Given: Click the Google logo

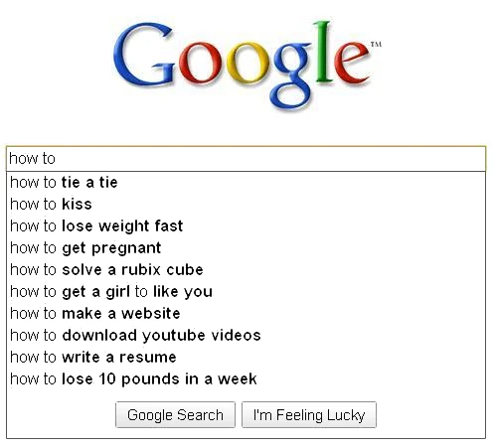Looking at the screenshot, I should (x=247, y=65).
